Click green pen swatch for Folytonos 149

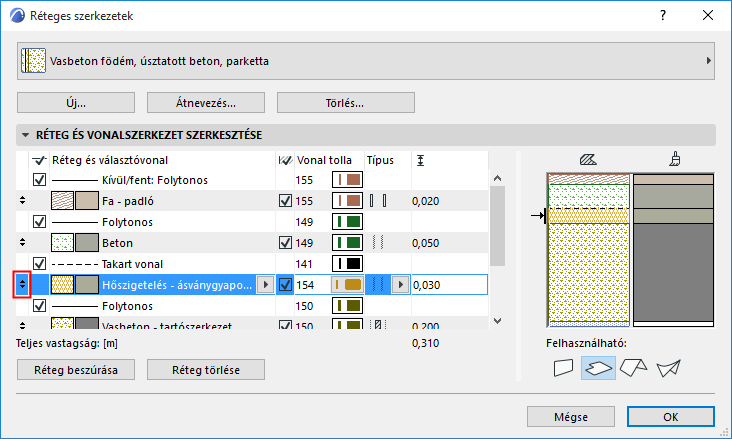pos(347,222)
